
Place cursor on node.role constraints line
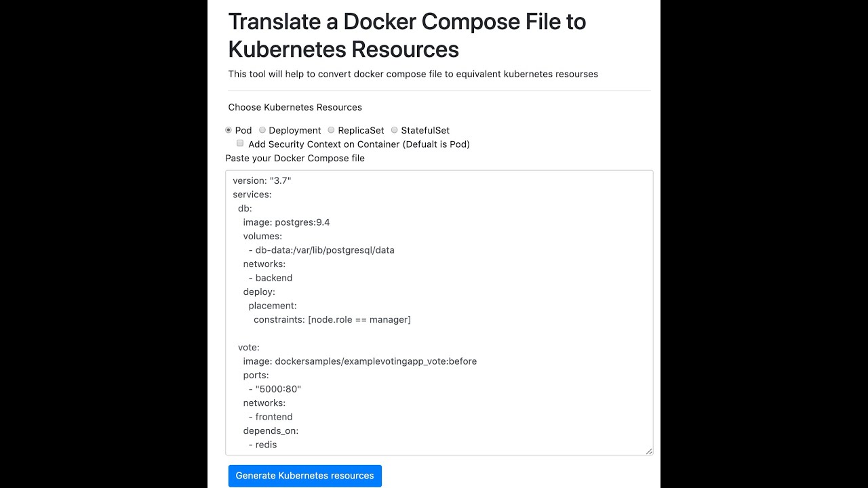tap(332, 319)
